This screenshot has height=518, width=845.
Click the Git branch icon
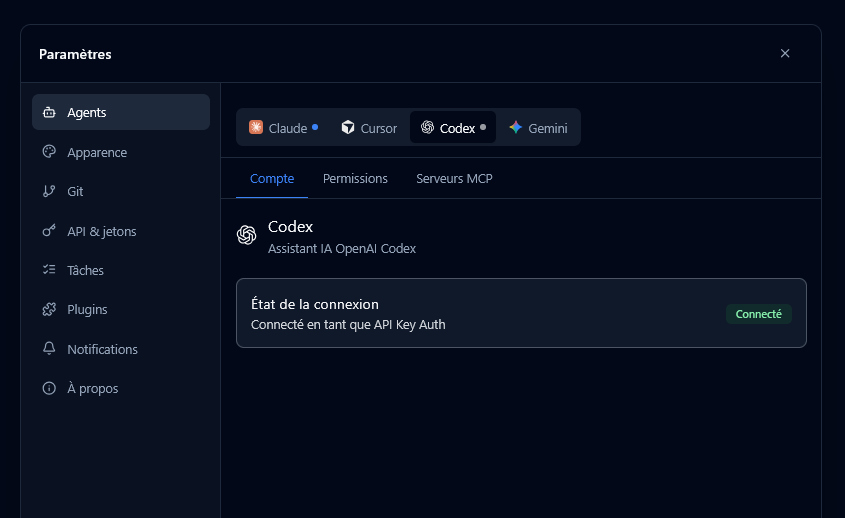[x=49, y=191]
